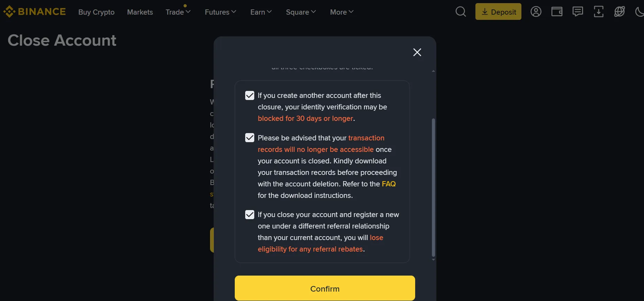This screenshot has width=644, height=301.
Task: Go to the Markets page
Action: pyautogui.click(x=140, y=12)
